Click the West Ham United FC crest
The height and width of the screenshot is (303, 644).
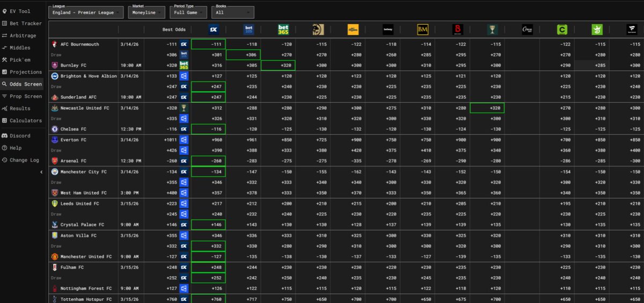pyautogui.click(x=54, y=193)
